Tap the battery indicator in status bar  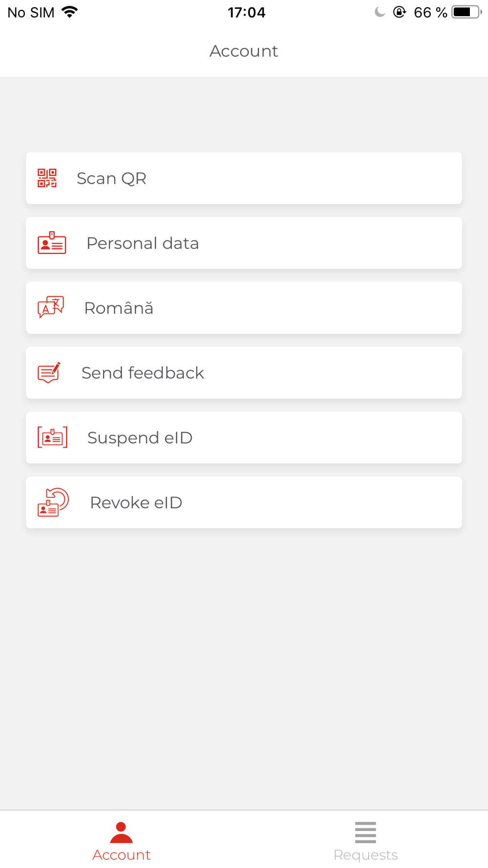click(466, 12)
